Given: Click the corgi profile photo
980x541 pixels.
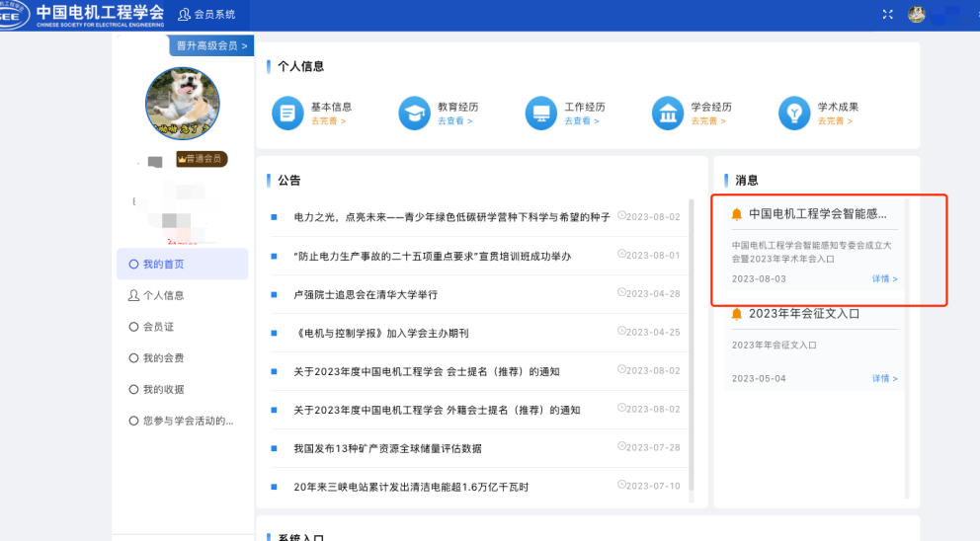Looking at the screenshot, I should (x=183, y=104).
